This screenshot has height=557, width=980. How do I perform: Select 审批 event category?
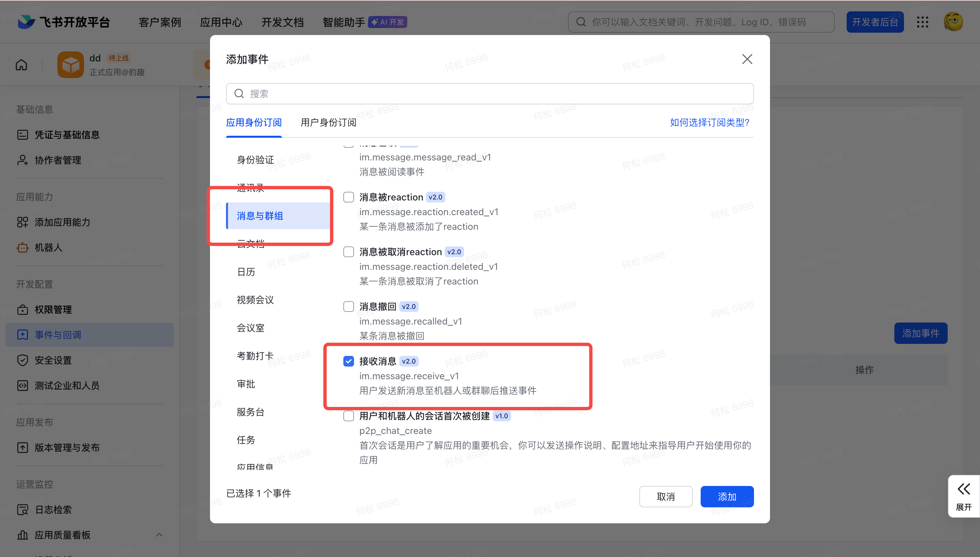tap(246, 384)
